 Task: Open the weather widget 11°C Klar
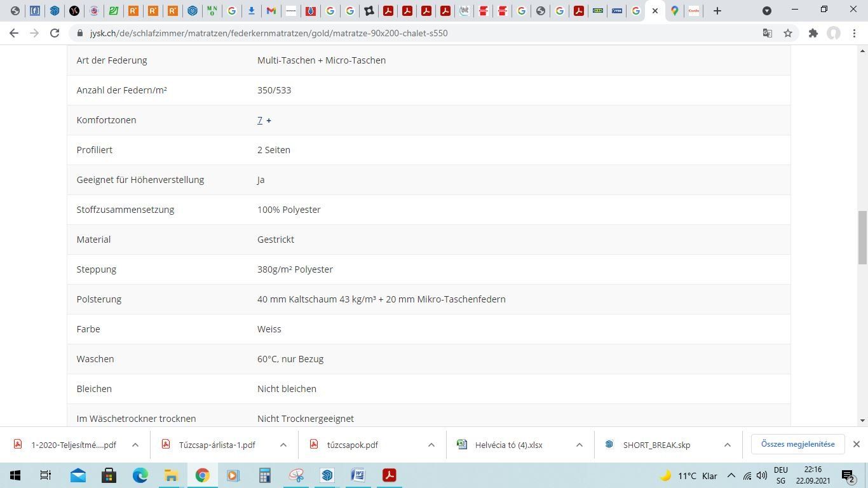tap(688, 475)
